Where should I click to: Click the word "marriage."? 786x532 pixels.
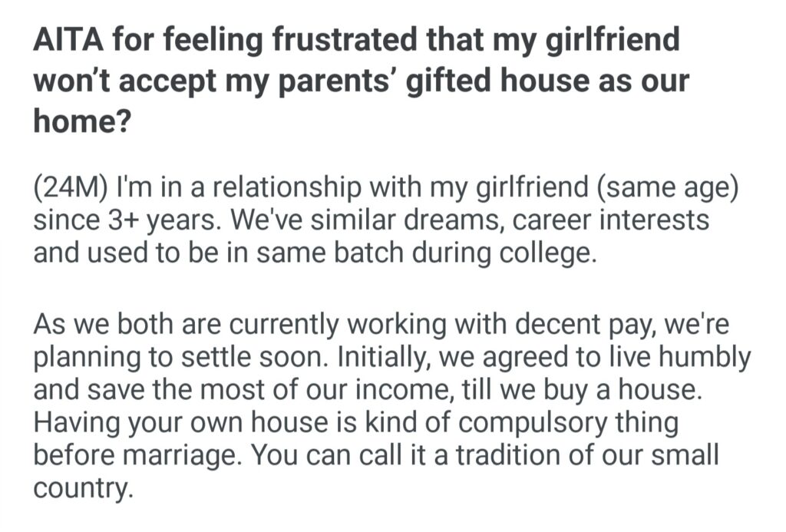coord(185,456)
